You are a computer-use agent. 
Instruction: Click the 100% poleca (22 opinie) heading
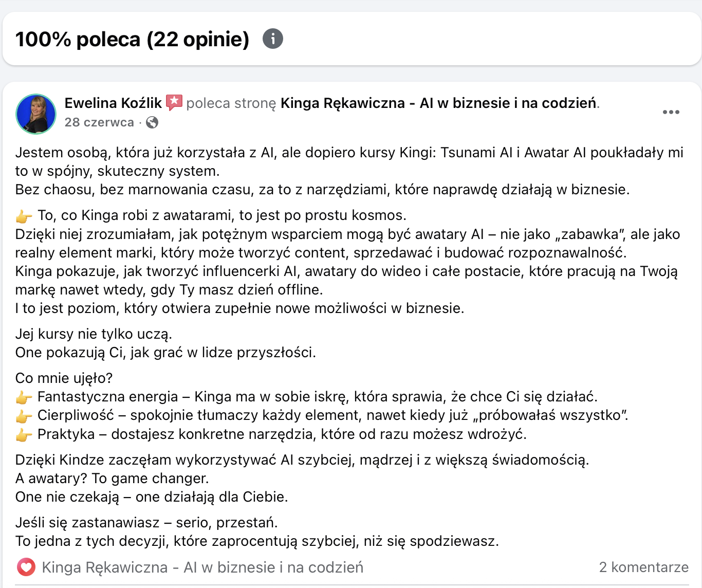132,39
